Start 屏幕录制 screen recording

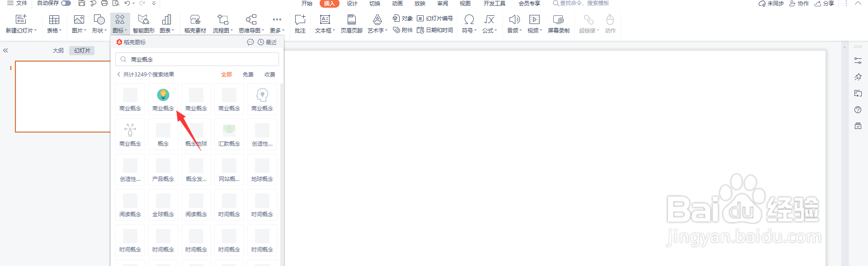(559, 24)
